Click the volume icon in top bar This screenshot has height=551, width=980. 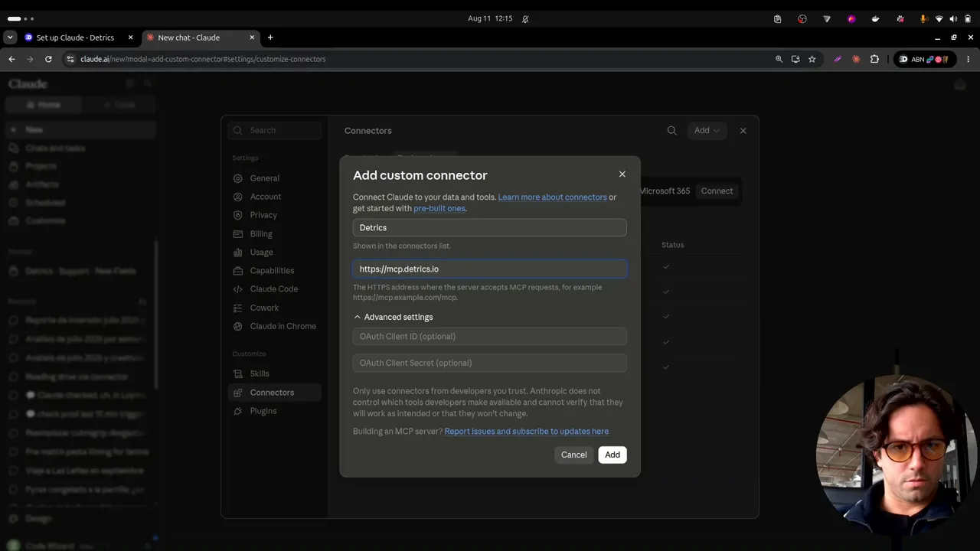click(953, 18)
